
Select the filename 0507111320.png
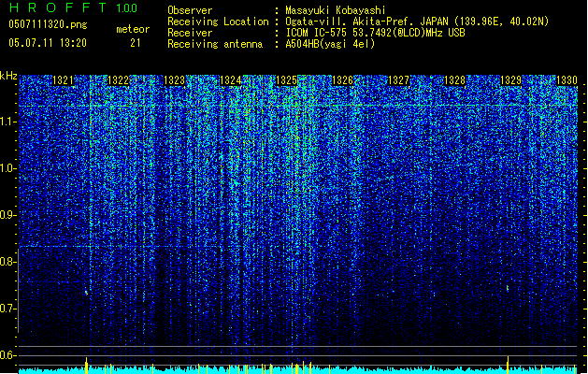[48, 24]
